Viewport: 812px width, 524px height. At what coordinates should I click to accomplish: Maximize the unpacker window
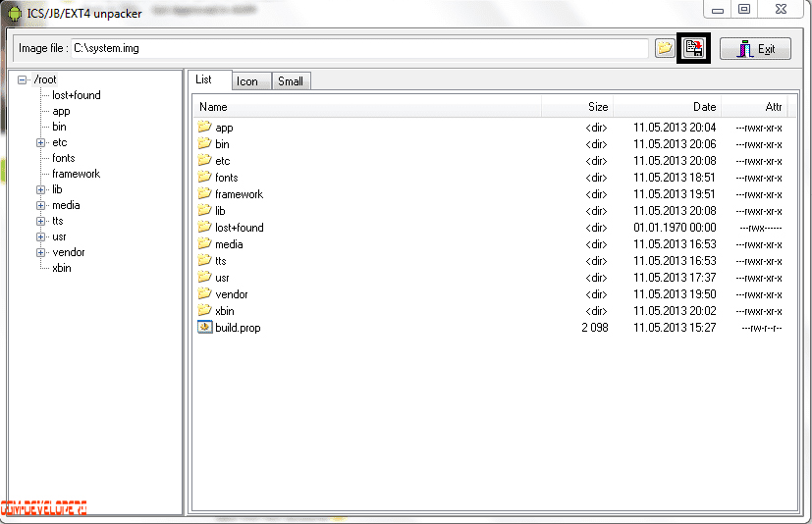click(x=744, y=9)
